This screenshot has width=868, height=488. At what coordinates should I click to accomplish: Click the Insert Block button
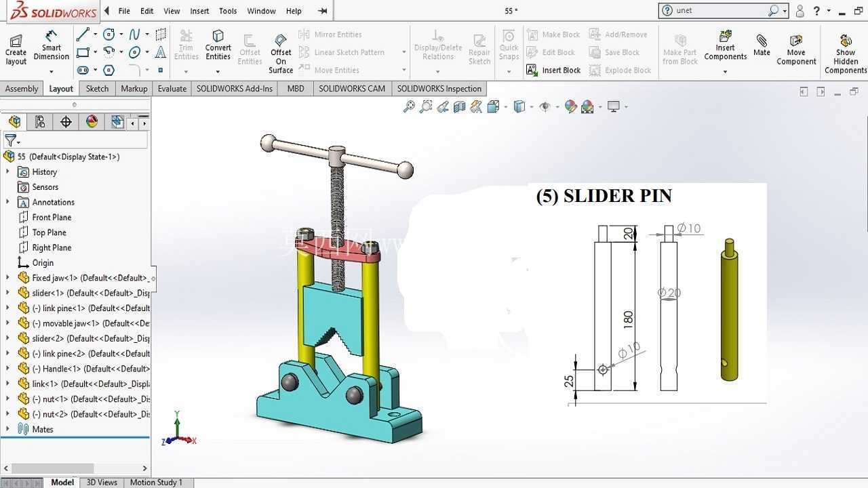pyautogui.click(x=553, y=70)
